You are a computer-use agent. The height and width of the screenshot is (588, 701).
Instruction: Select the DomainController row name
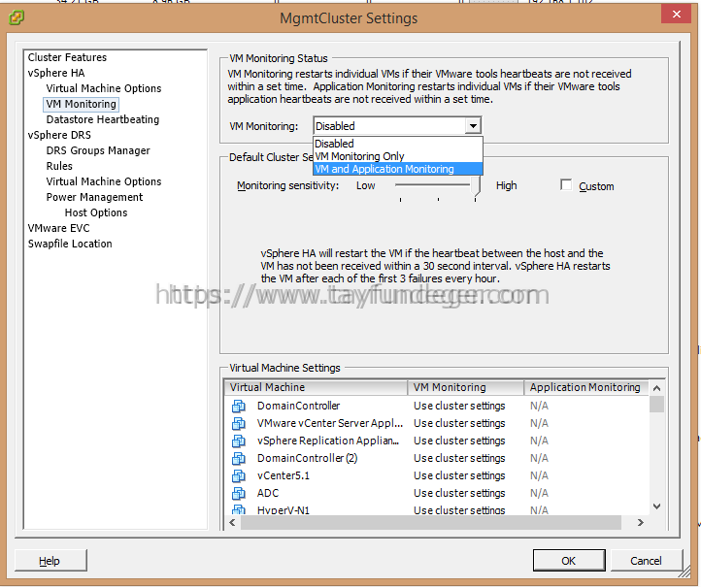pos(298,406)
